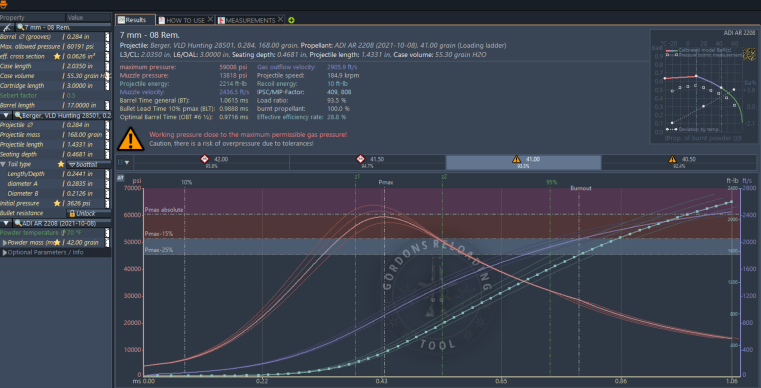Click the Unlock bullet resistance button

pos(89,213)
